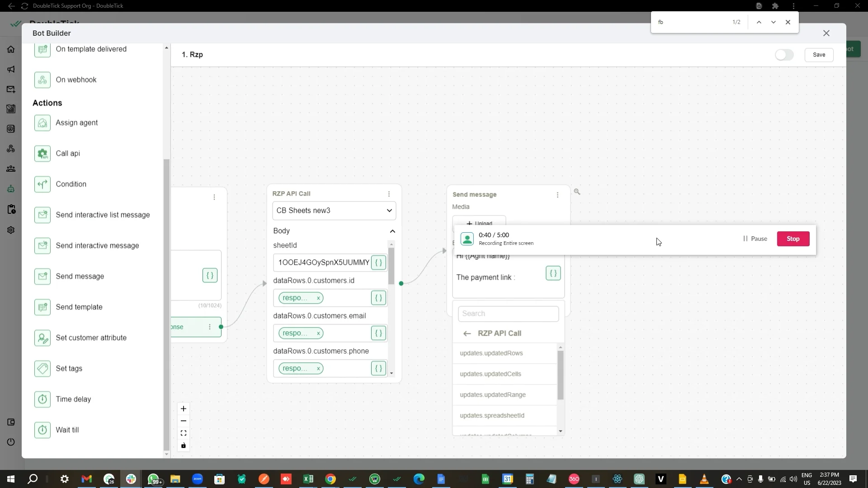Viewport: 868px width, 488px height.
Task: Upload media in the Send message node
Action: click(480, 223)
